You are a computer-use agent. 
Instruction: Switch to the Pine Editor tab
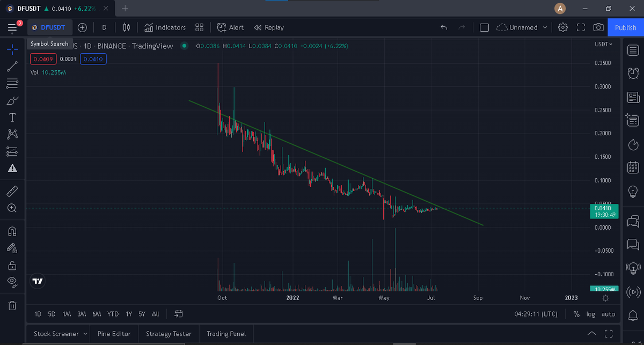114,333
